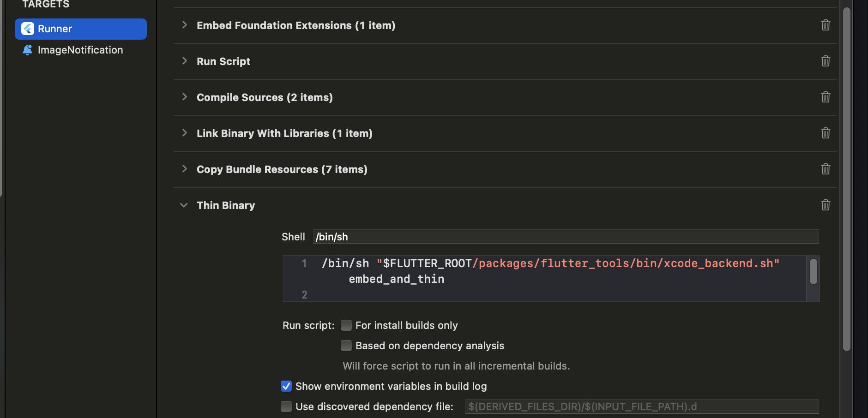Trash the Copy Bundle Resources phase
The height and width of the screenshot is (418, 868).
pyautogui.click(x=826, y=169)
